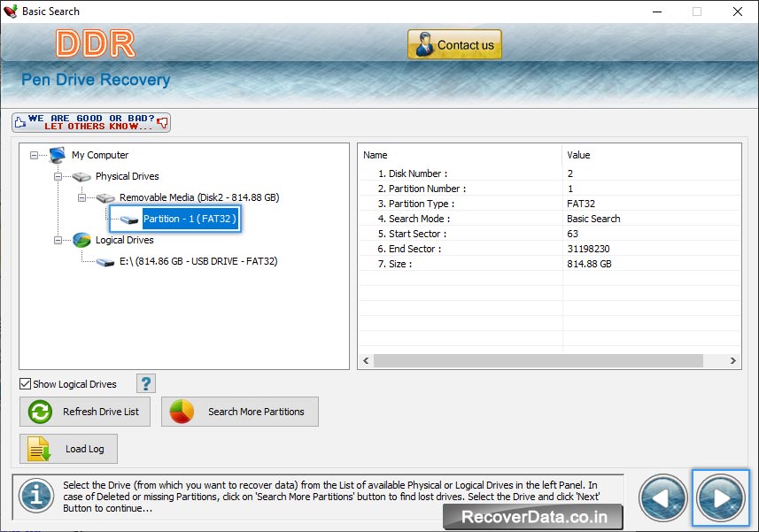Viewport: 759px width, 532px height.
Task: Select the '5. Start Sector :' row
Action: (x=550, y=234)
